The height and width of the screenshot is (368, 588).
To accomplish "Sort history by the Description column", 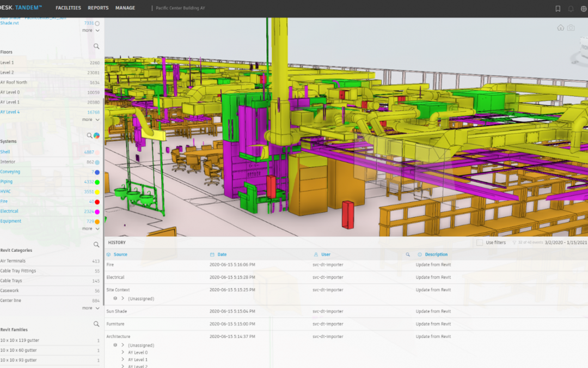I will pyautogui.click(x=436, y=255).
